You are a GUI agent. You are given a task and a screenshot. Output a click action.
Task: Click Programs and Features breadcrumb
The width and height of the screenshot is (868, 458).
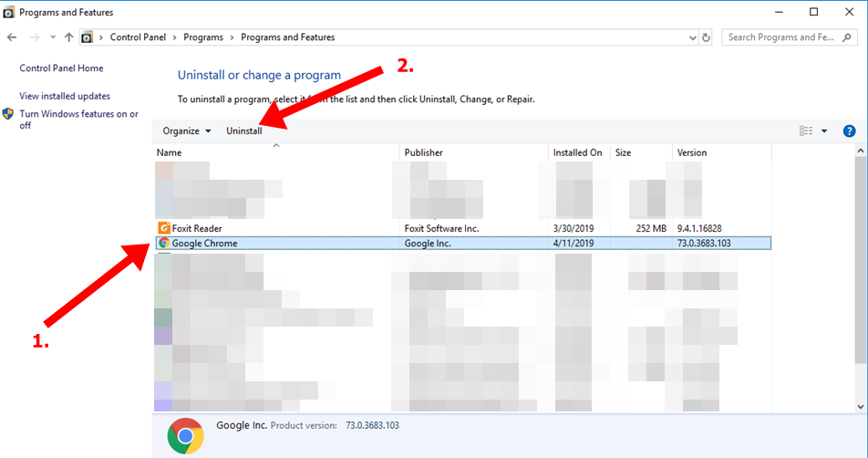(x=288, y=37)
